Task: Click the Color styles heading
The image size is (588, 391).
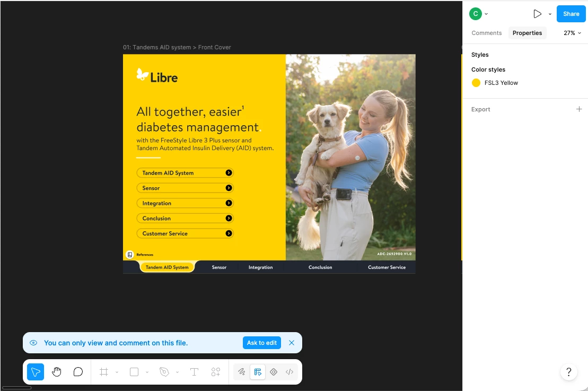Action: coord(488,69)
